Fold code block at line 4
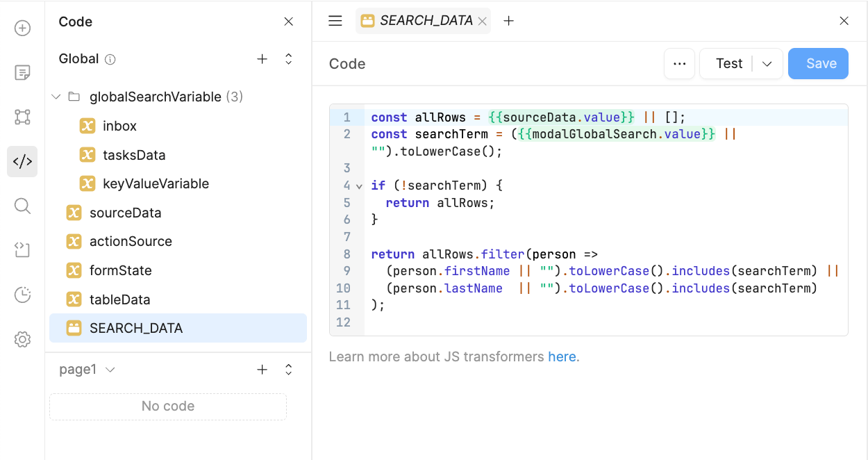 coord(359,186)
